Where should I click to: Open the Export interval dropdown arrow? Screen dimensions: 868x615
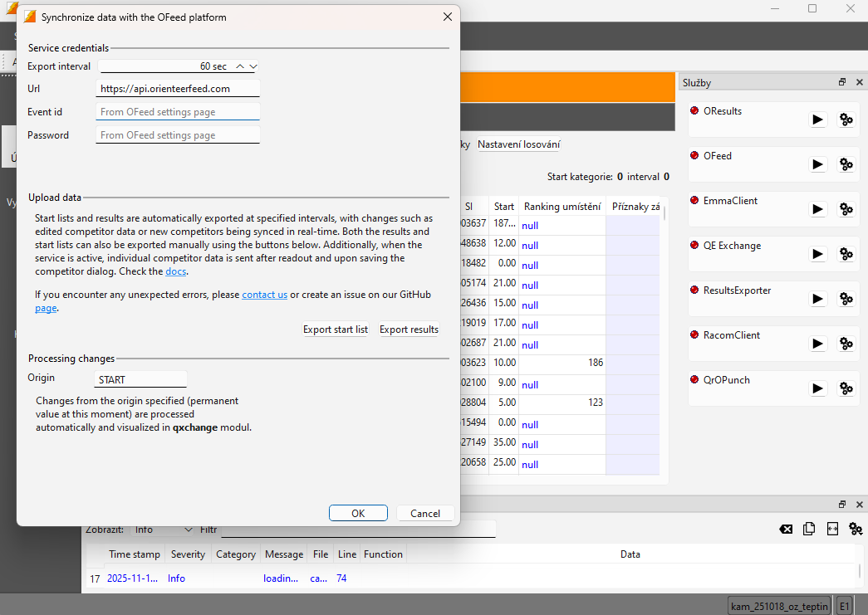(253, 66)
